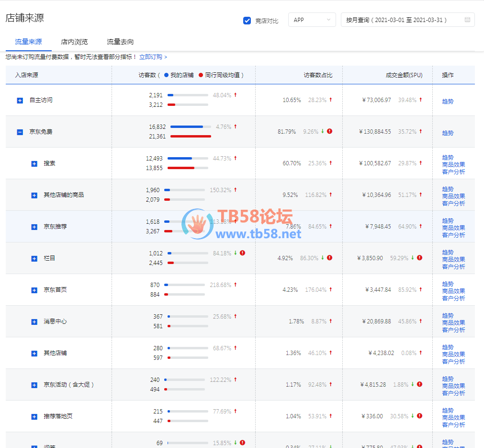484x448 pixels.
Task: Click red warning icon beside 栏目 86.30%
Action: tap(330, 258)
